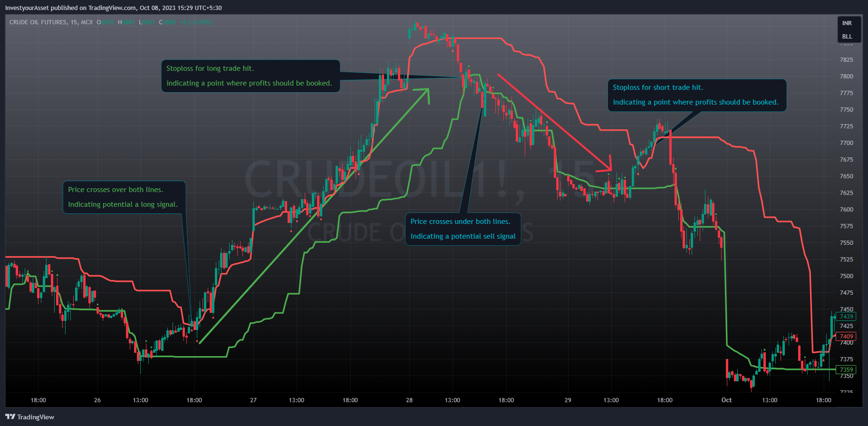Click the '28' date on time axis
Image resolution: width=868 pixels, height=426 pixels.
pos(409,400)
